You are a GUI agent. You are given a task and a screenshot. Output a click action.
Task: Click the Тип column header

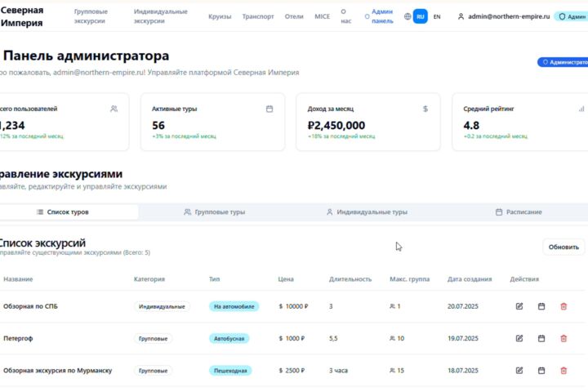tap(215, 279)
